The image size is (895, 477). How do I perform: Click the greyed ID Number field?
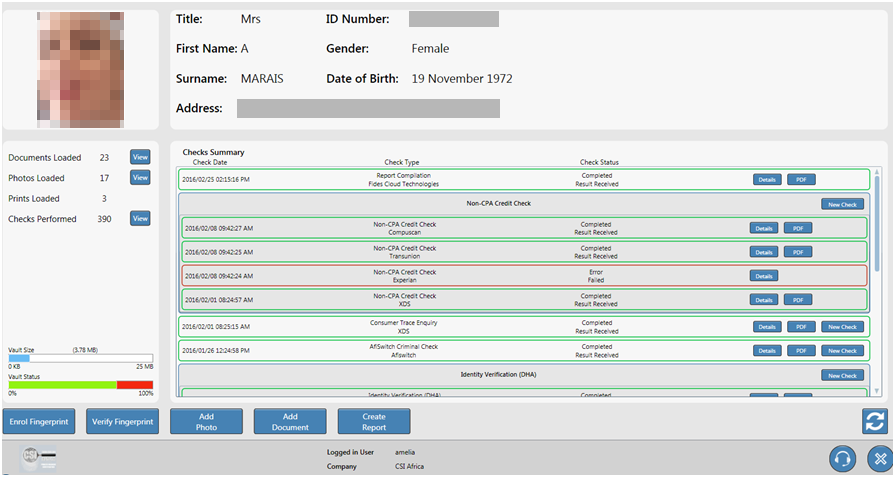point(454,19)
